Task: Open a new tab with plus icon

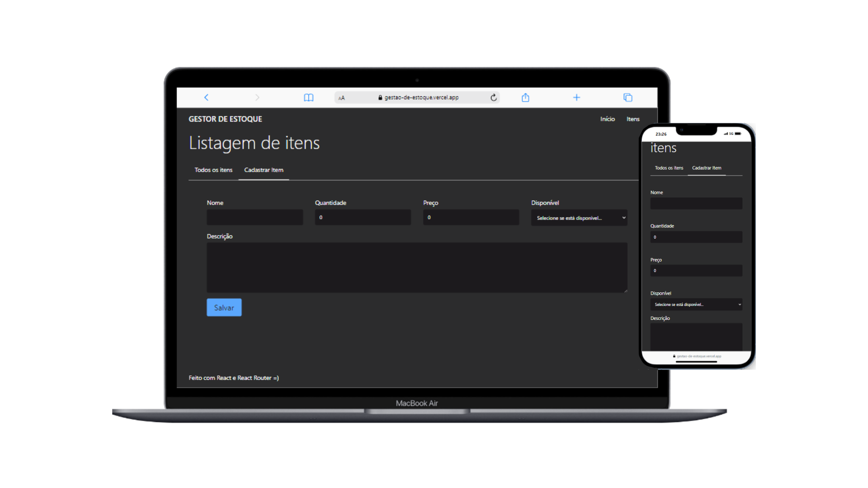Action: 576,98
